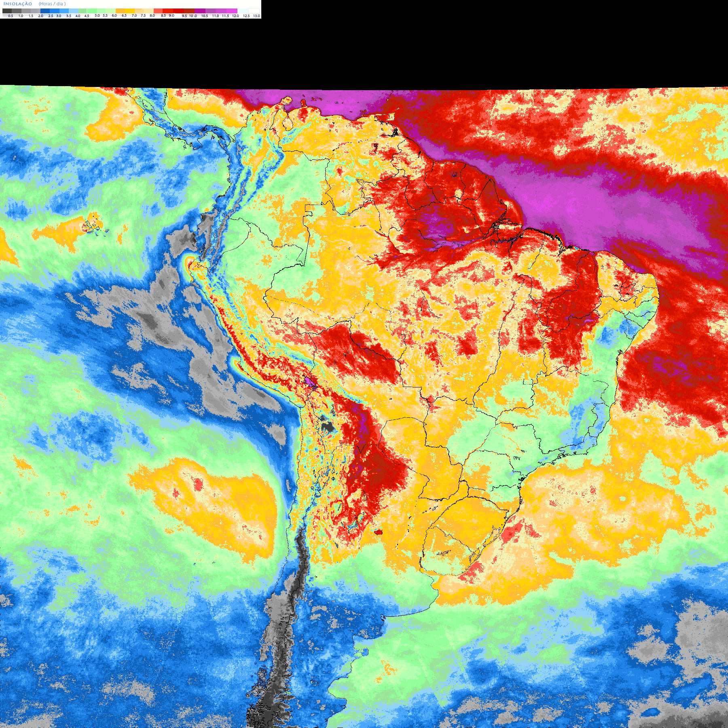Click the 13.0 legend value
This screenshot has width=728, height=728.
pos(257,16)
